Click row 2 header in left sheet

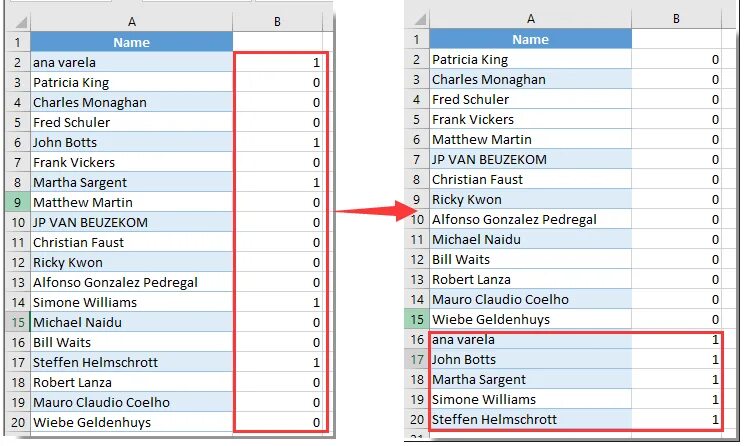click(x=18, y=62)
